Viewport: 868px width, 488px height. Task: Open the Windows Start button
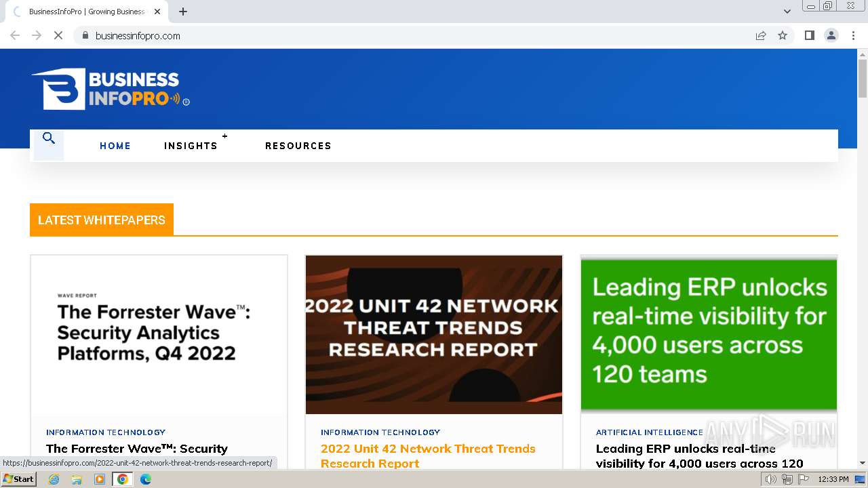pos(19,479)
